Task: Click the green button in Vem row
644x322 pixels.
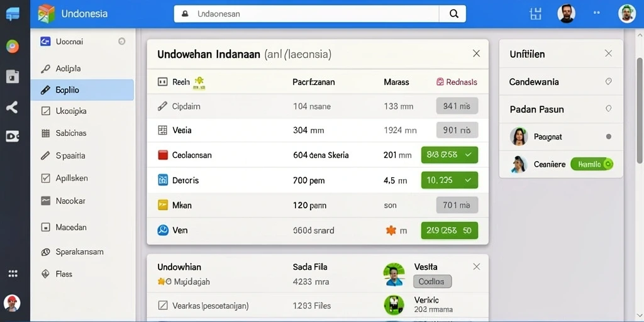Action: pos(449,230)
